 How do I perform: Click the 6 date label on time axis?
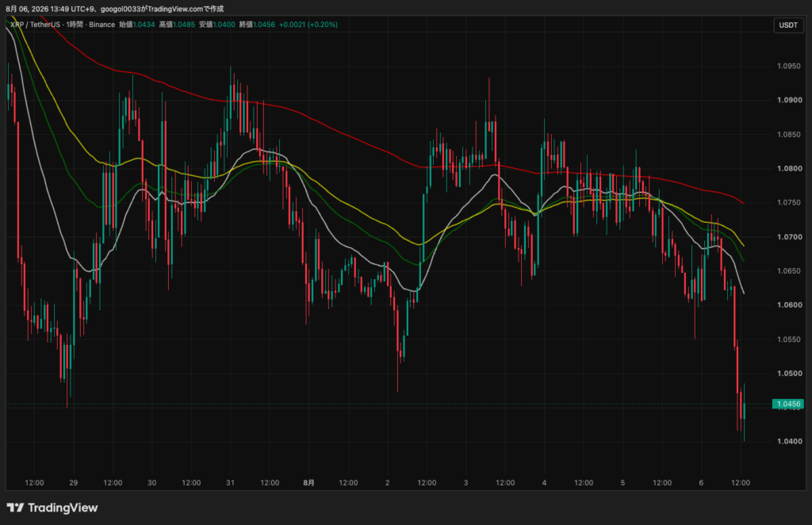[701, 482]
